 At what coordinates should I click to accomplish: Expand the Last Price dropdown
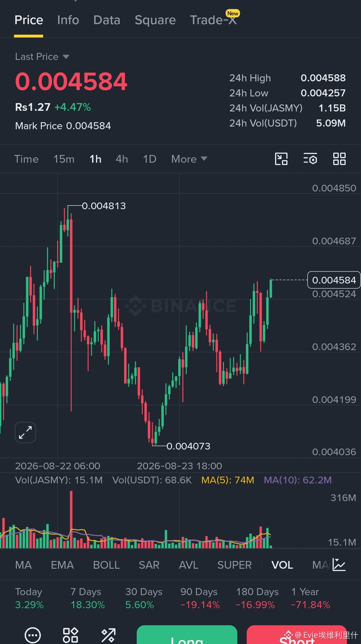pos(42,57)
